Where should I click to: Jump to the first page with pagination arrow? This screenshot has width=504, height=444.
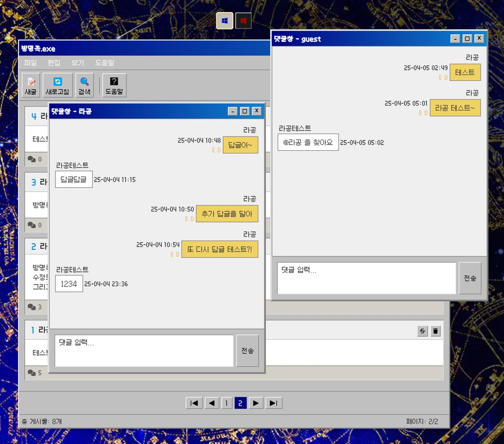pos(194,403)
